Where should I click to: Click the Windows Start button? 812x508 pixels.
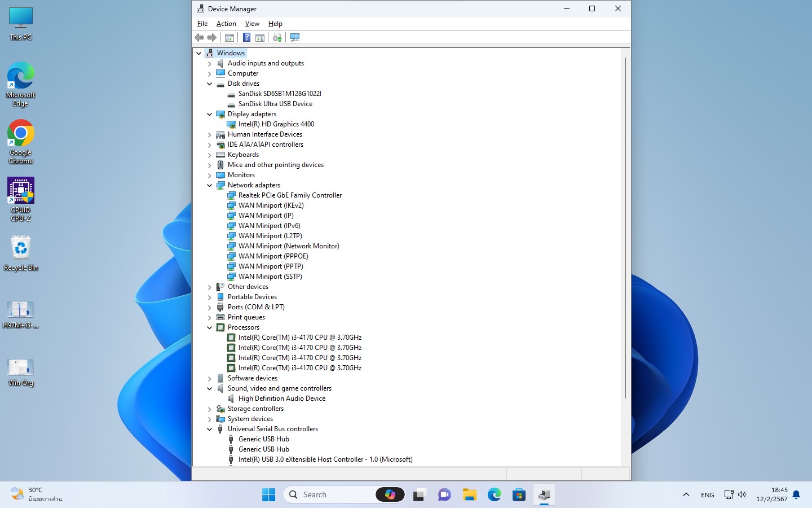click(269, 495)
